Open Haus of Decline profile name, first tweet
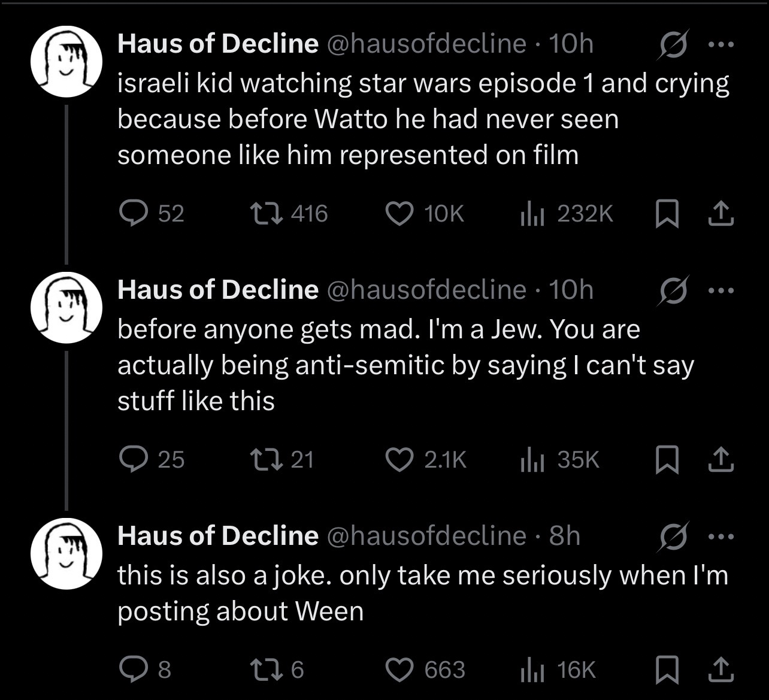769x700 pixels. tap(218, 44)
